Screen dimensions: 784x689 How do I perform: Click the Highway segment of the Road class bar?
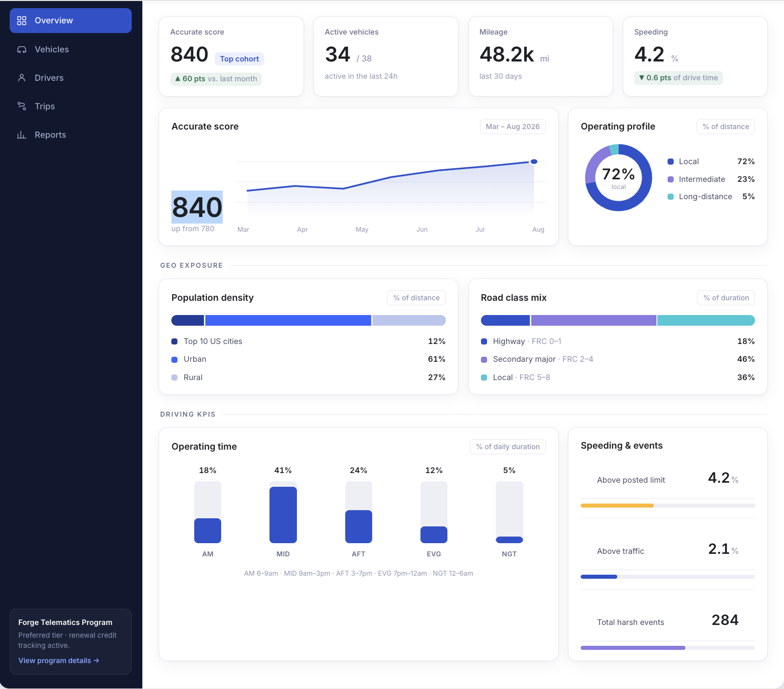[505, 320]
